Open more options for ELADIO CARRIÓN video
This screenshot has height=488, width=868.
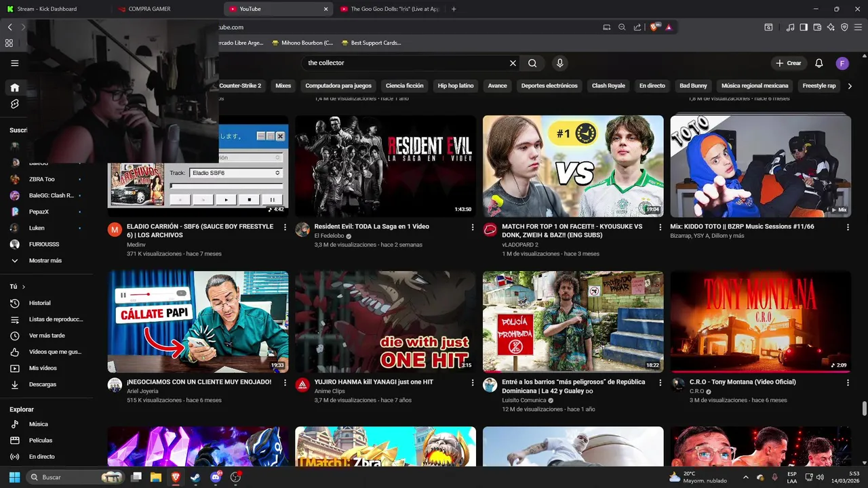coord(285,227)
